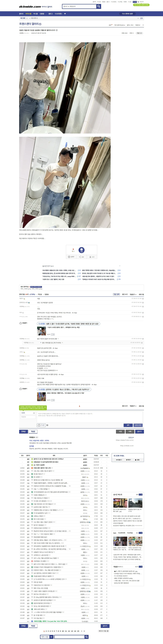
Task: Click the next arrow in 실시간 베스트 widget
Action: click(141, 494)
